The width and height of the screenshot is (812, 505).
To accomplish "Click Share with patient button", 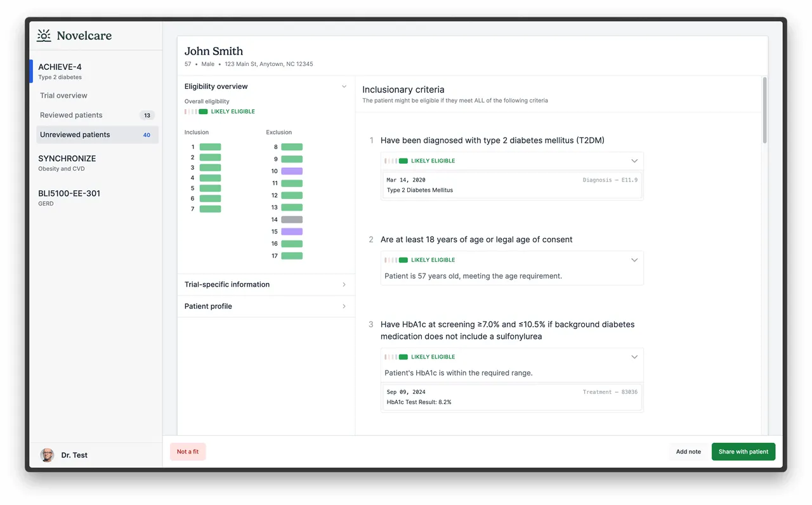I will coord(743,452).
